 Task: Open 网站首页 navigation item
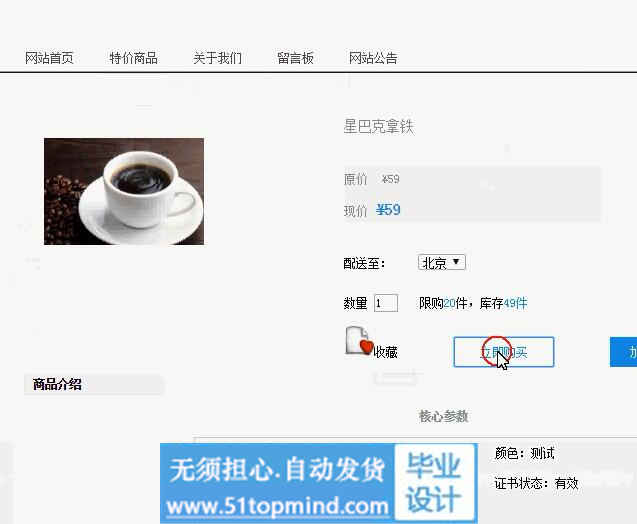click(x=49, y=58)
